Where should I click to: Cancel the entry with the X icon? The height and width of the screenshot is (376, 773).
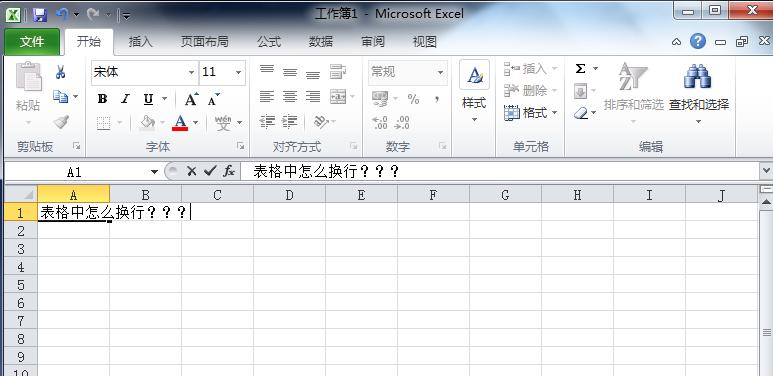pyautogui.click(x=192, y=171)
